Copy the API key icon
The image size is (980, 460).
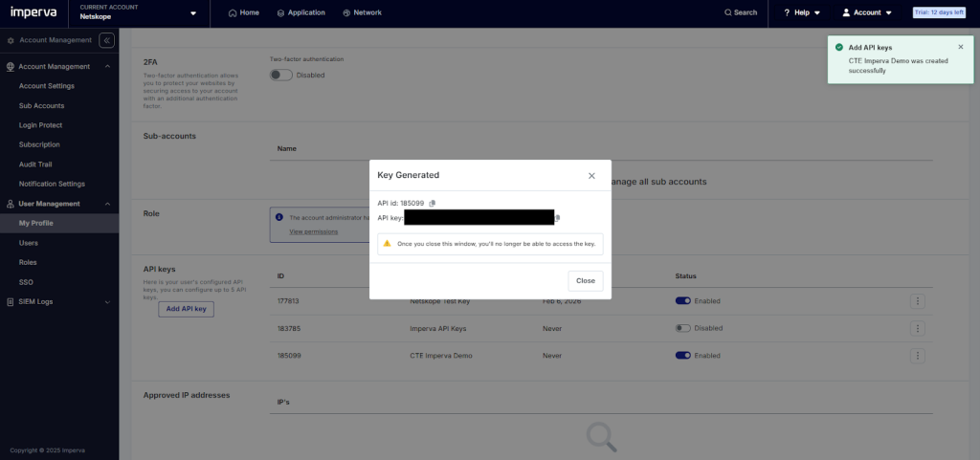[x=558, y=218]
